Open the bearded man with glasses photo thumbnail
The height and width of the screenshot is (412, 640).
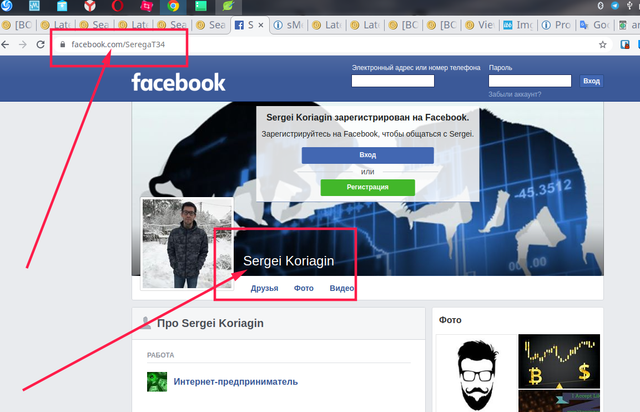[x=476, y=373]
